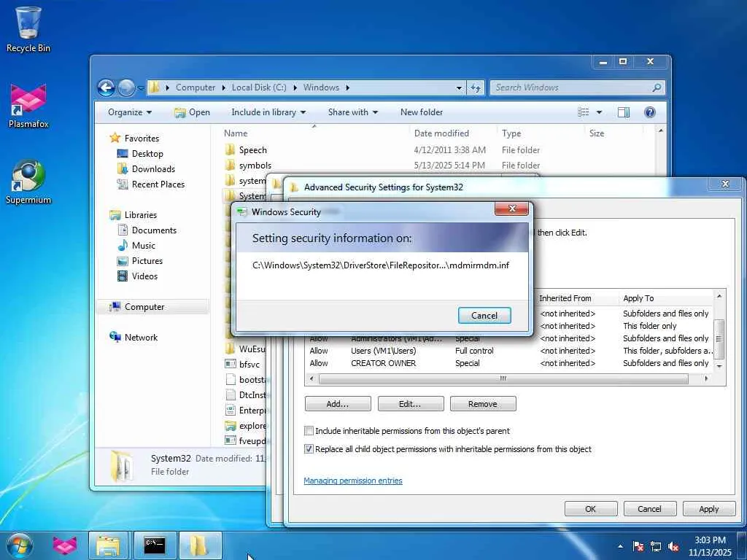This screenshot has height=560, width=747.
Task: Launch the Supermium desktop shortcut
Action: (28, 182)
